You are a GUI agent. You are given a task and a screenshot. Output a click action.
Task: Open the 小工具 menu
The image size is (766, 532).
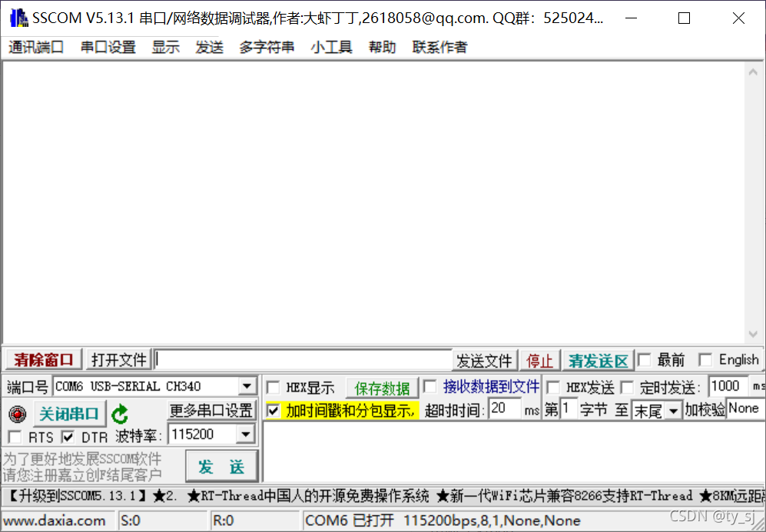330,47
